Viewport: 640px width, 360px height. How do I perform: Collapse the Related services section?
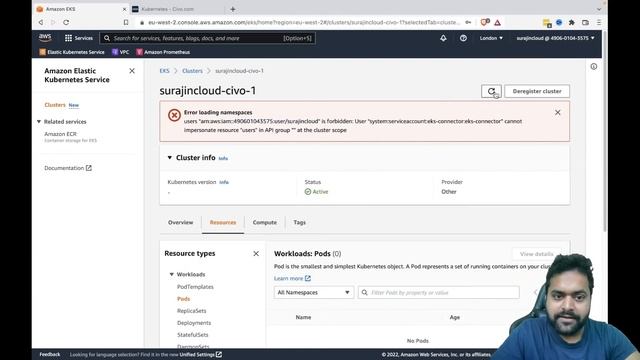[39, 122]
